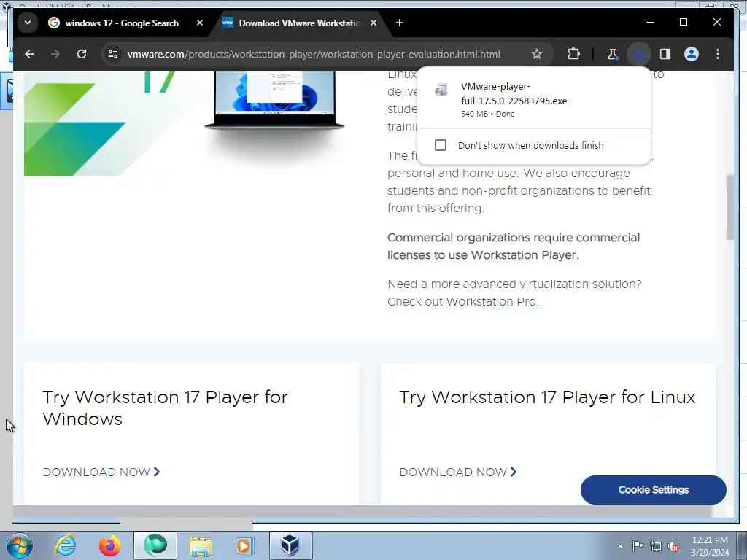Minimize the Chrome window
This screenshot has height=560, width=747.
point(650,23)
